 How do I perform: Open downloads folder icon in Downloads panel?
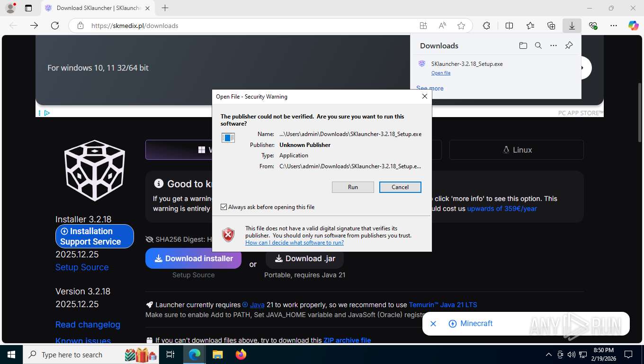pyautogui.click(x=523, y=45)
